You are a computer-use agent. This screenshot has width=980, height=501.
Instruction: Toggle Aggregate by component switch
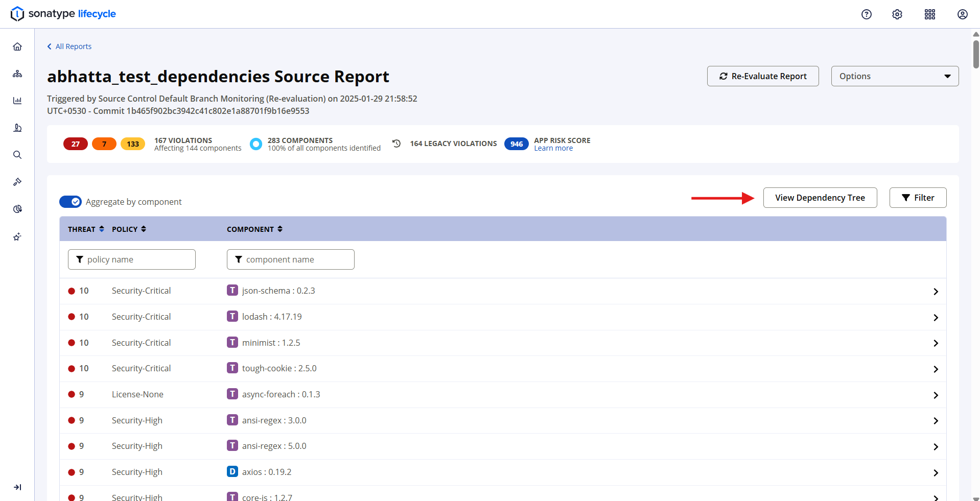(71, 202)
